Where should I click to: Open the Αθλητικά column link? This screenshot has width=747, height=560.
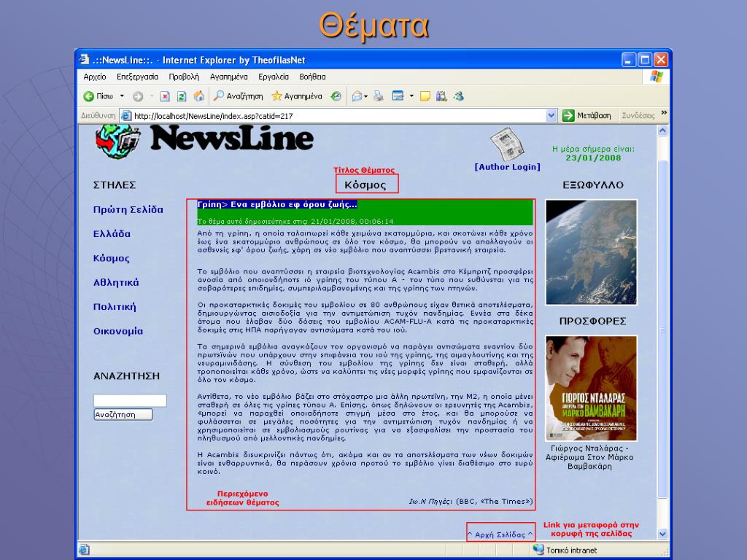[x=116, y=282]
